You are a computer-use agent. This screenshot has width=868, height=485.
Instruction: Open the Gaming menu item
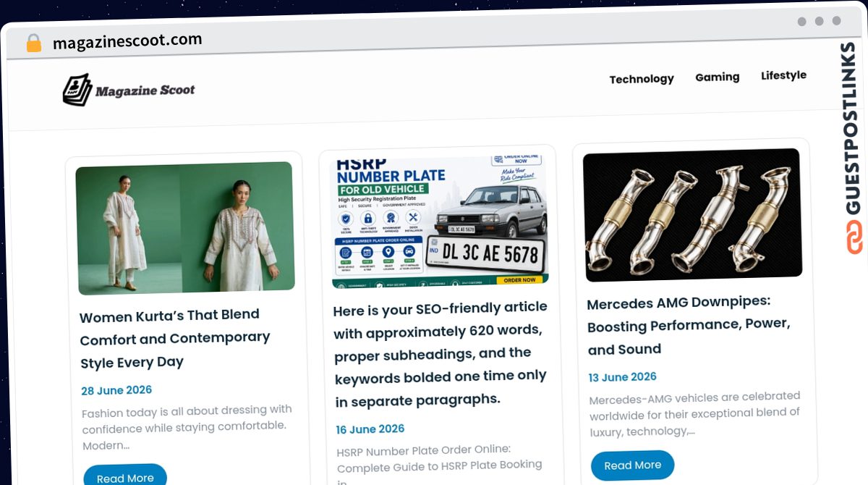718,77
